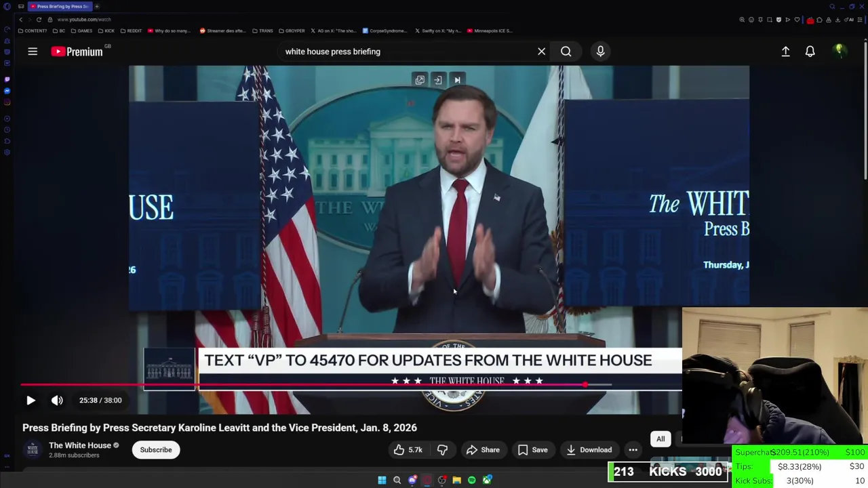Open the CorpseSyndrome bookmark
Viewport: 868px width, 488px height.
coord(384,30)
